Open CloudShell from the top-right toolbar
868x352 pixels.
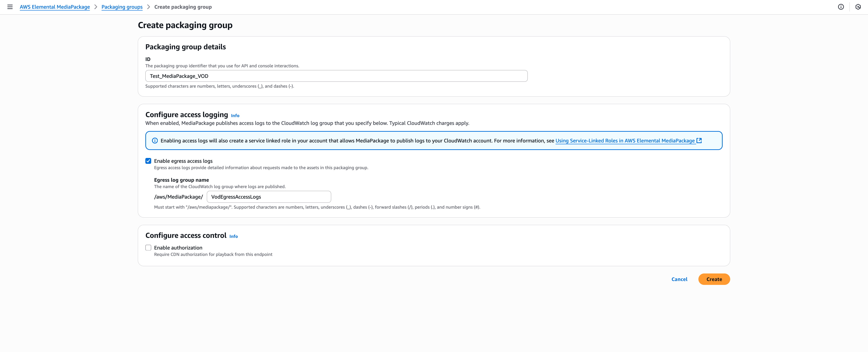coord(857,7)
